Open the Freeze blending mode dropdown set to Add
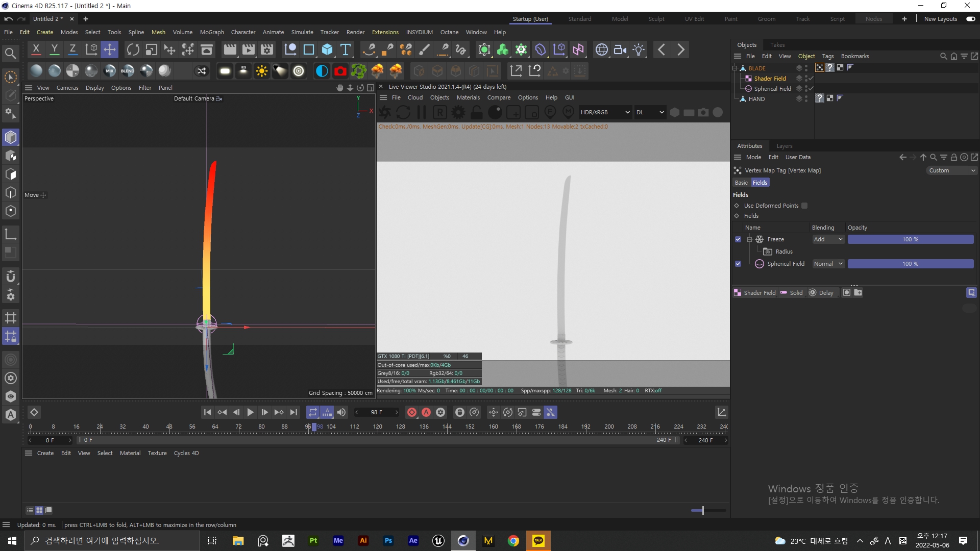This screenshot has width=980, height=551. [x=828, y=239]
